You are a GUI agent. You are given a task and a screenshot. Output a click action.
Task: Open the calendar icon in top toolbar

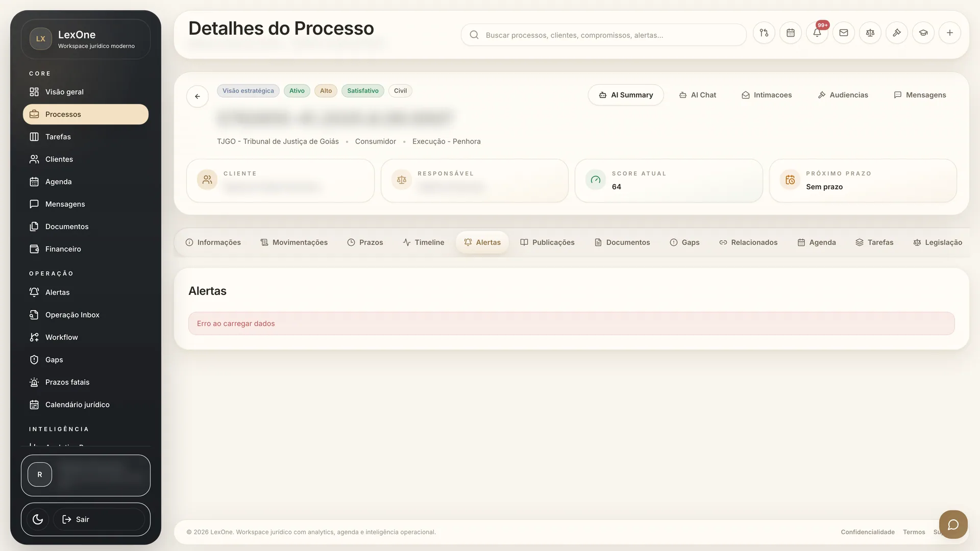(x=790, y=33)
